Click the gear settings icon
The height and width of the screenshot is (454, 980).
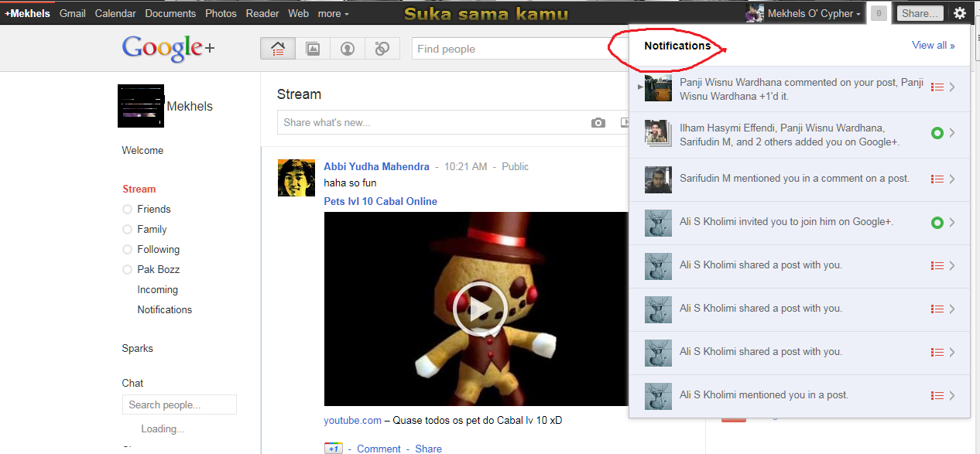(960, 13)
